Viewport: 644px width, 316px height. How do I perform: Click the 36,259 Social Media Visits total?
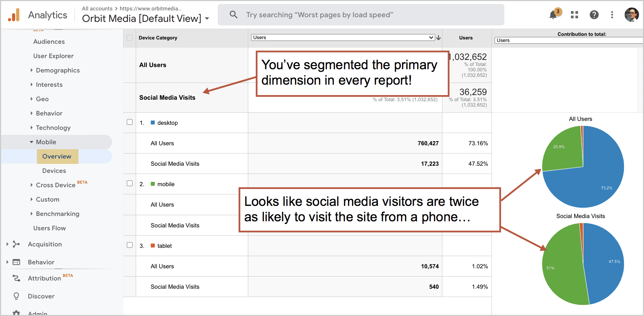point(473,92)
